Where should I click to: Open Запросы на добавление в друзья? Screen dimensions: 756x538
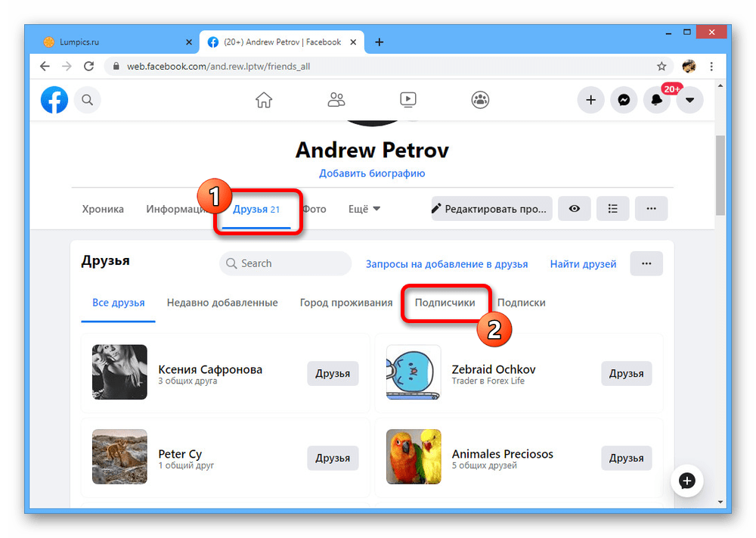(447, 264)
